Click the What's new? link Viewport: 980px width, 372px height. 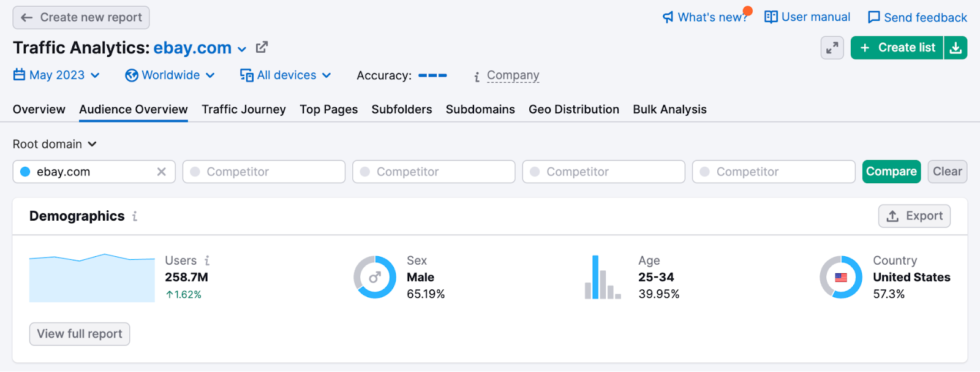coord(713,17)
